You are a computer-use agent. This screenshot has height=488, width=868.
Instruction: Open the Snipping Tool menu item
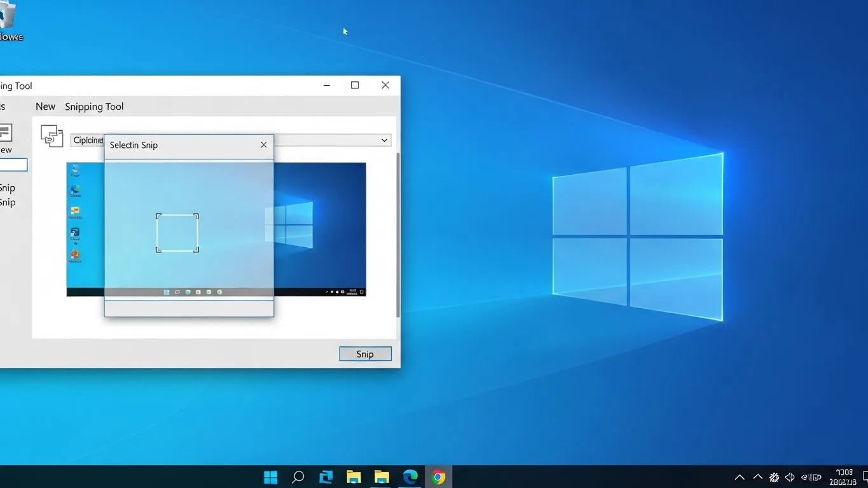(x=94, y=107)
